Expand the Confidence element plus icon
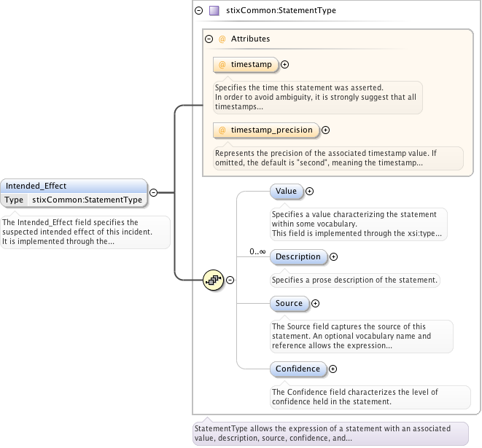 333,369
